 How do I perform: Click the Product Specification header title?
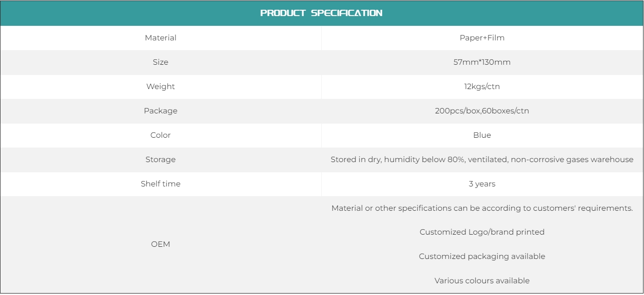pyautogui.click(x=321, y=13)
